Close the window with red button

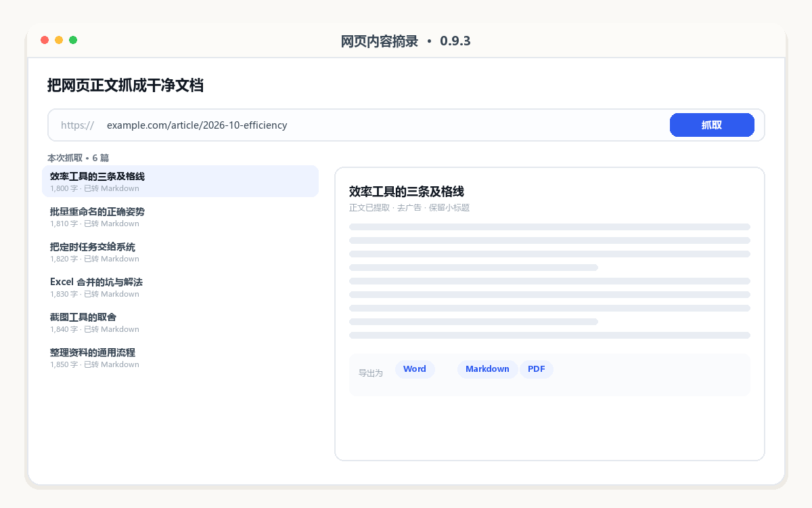tap(45, 40)
